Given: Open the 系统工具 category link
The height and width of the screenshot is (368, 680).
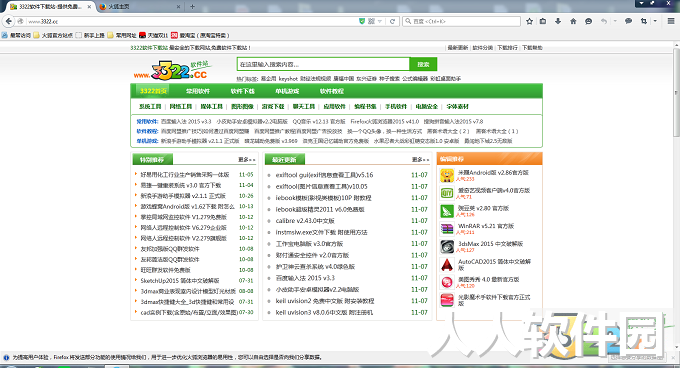Looking at the screenshot, I should pos(150,106).
